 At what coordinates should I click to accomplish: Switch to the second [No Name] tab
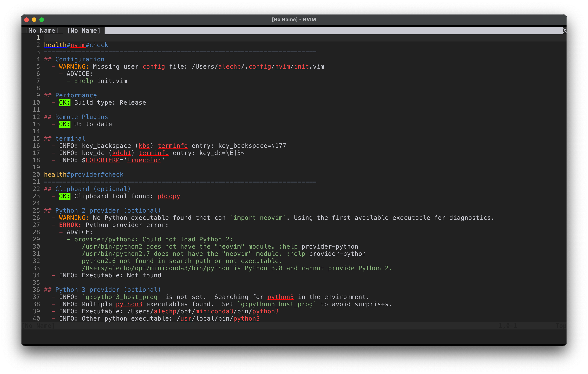(x=84, y=30)
